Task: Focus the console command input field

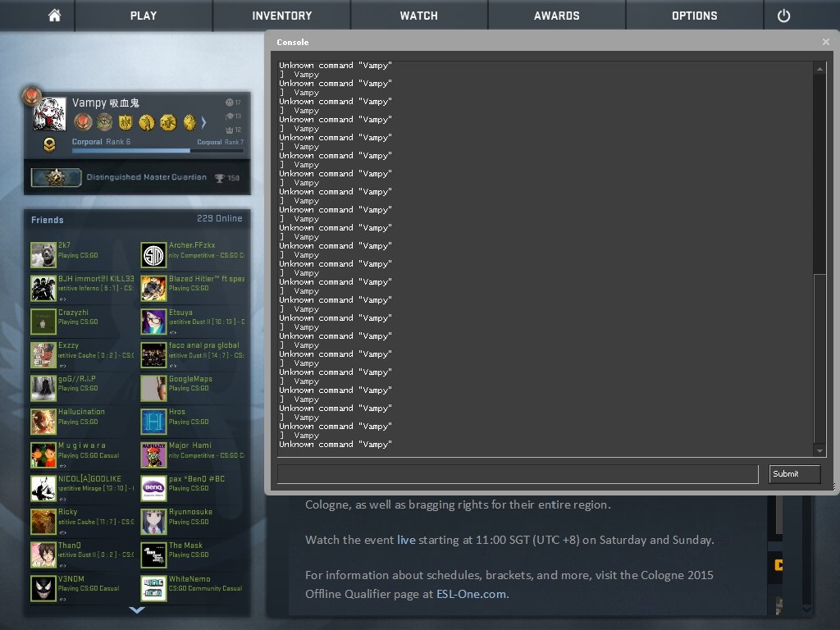Action: click(518, 474)
